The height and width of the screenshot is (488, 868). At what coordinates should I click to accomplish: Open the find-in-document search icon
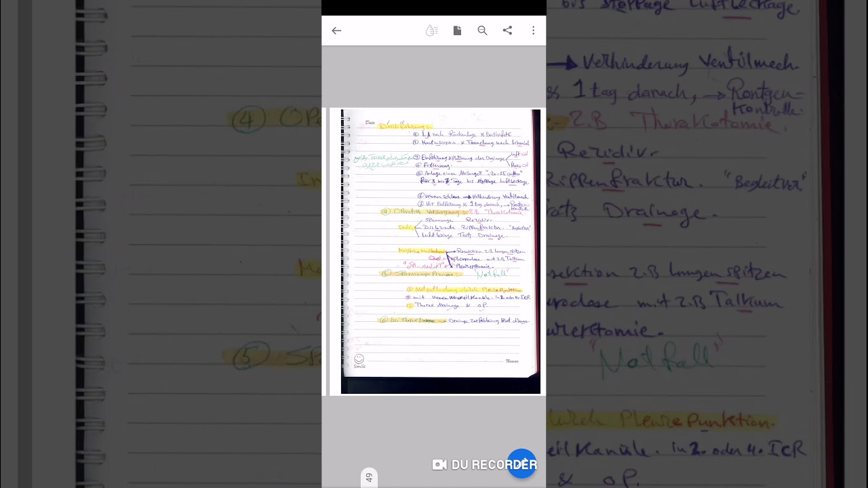tap(482, 30)
